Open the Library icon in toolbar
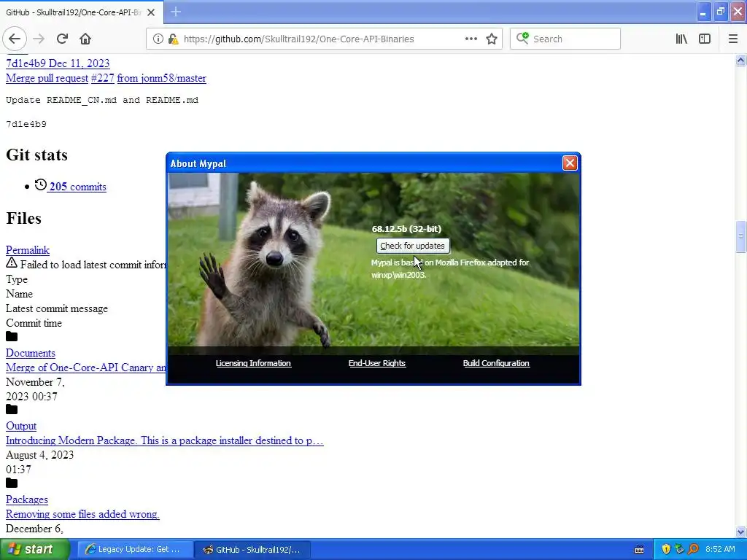747x560 pixels. click(681, 39)
